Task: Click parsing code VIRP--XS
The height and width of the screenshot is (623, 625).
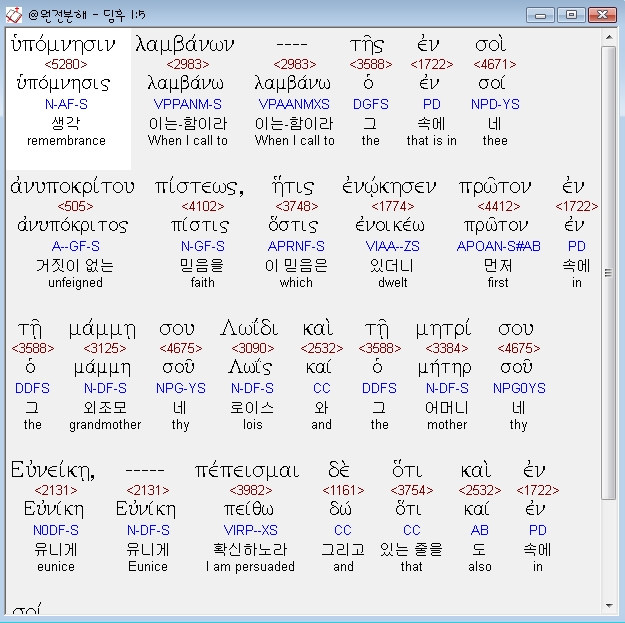Action: pos(250,530)
